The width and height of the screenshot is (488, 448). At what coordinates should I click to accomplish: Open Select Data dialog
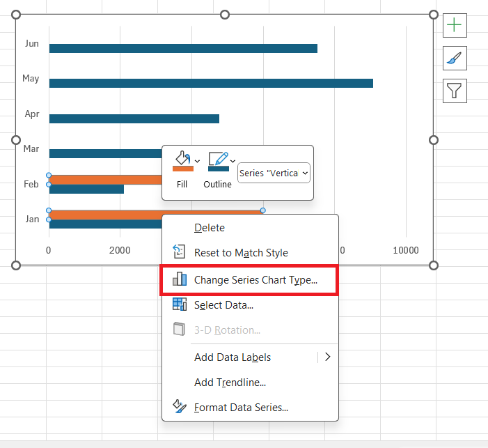250,305
